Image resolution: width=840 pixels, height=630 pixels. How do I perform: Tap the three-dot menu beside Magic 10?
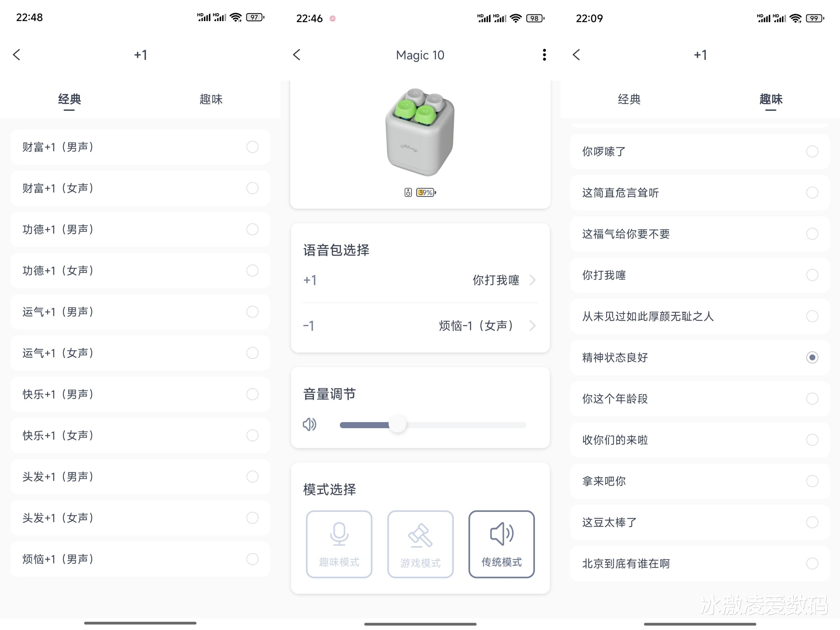544,55
